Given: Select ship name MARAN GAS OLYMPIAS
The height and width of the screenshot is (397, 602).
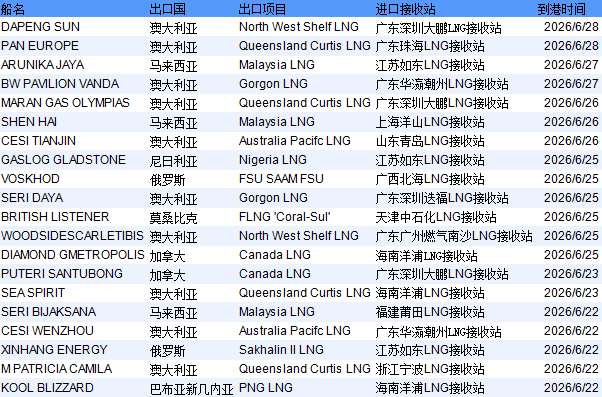Looking at the screenshot, I should pos(65,103).
